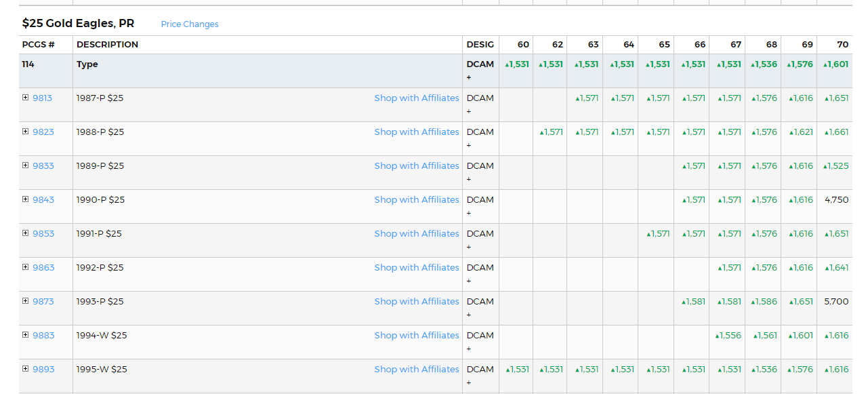Click the 1988-P grade 70 price 1,661

coord(837,132)
